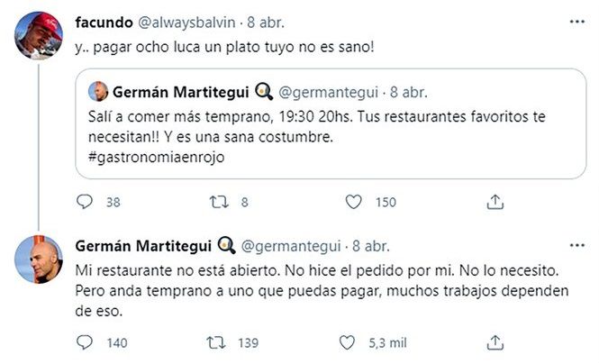
Task: Share facundo's tweet
Action: (494, 202)
